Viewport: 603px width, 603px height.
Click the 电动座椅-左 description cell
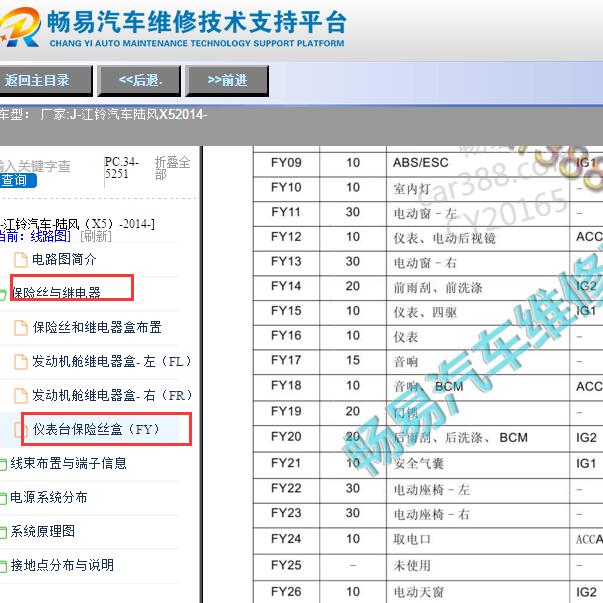478,490
